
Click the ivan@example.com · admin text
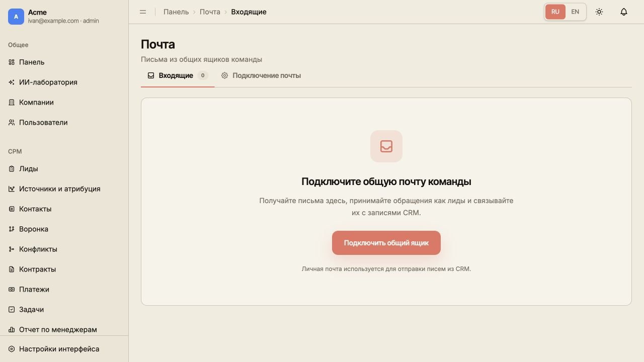[63, 21]
